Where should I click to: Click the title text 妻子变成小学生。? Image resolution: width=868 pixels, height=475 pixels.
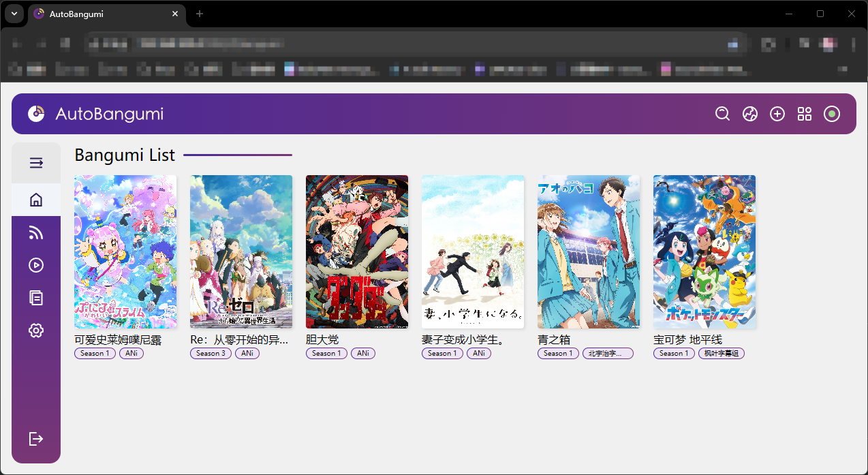point(463,339)
